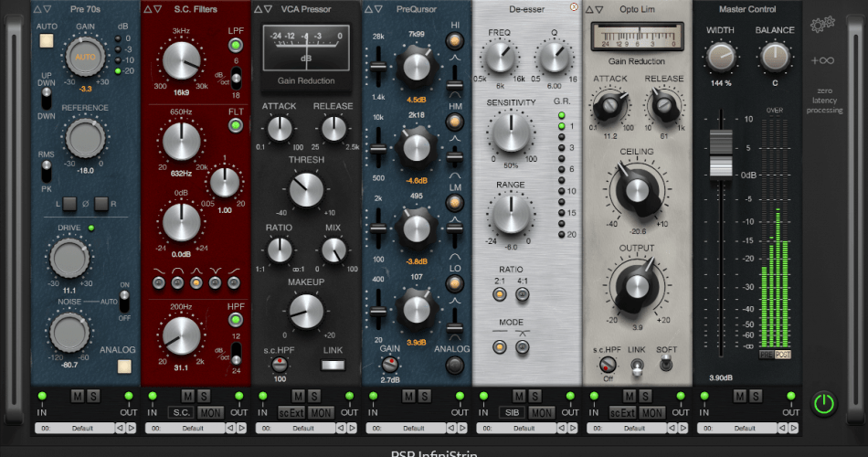Enable the PreQursor LM band button
The image size is (868, 457).
454,203
